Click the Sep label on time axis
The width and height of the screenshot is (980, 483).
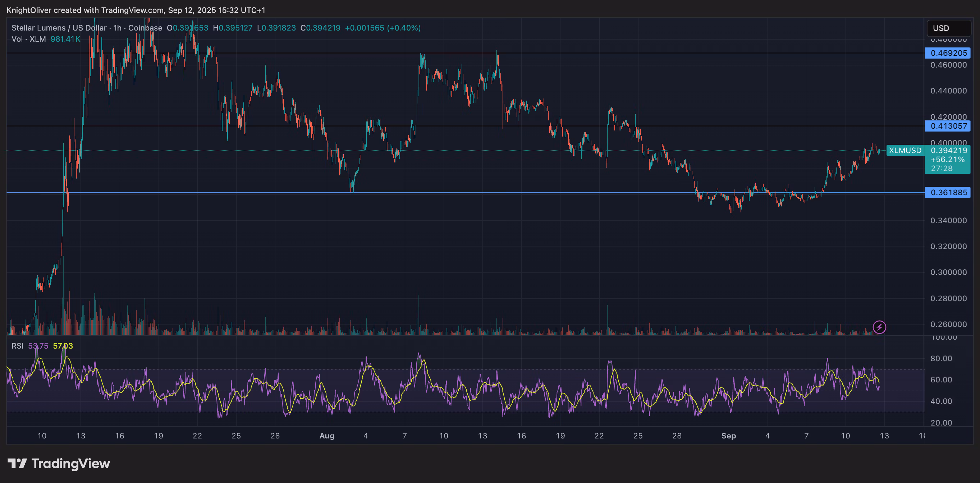729,436
